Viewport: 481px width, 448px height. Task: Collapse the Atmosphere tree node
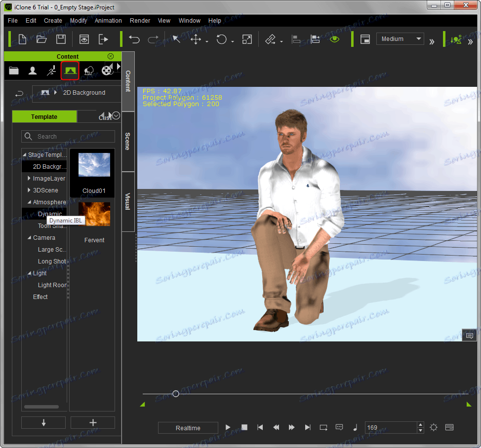[x=29, y=202]
